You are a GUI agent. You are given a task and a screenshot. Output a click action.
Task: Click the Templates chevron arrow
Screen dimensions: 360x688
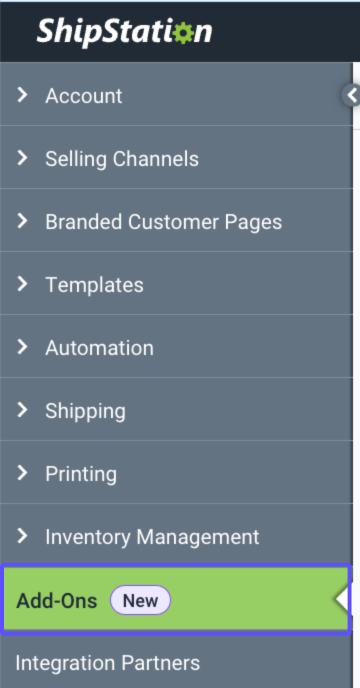pos(22,284)
